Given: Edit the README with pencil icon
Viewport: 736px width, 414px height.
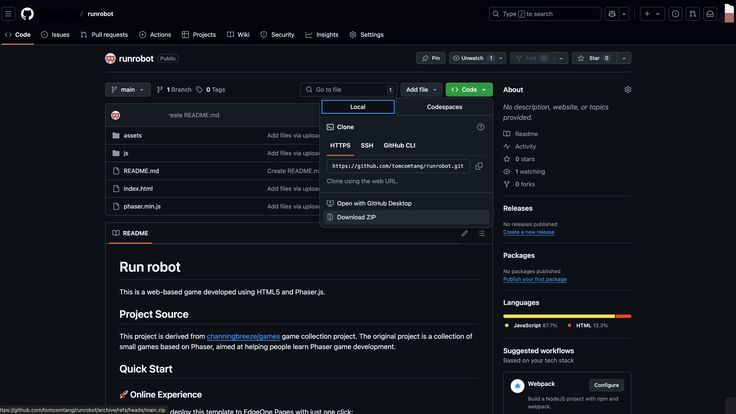Looking at the screenshot, I should (465, 233).
